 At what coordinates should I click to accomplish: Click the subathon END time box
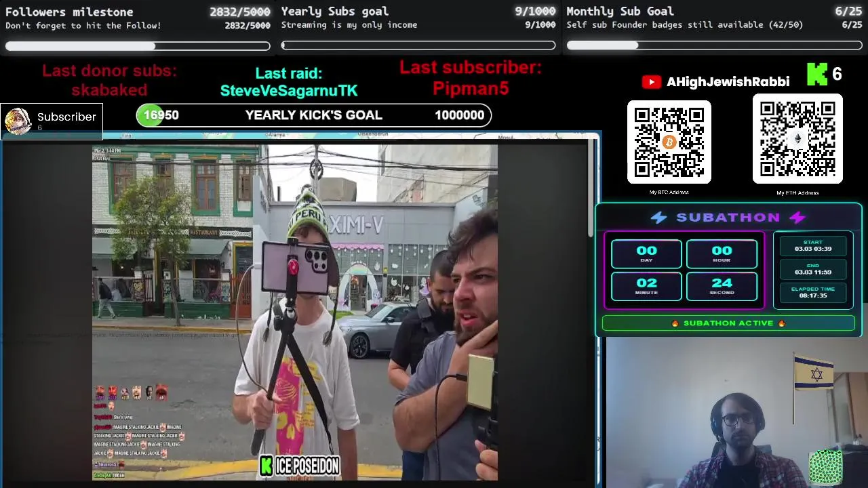point(813,269)
